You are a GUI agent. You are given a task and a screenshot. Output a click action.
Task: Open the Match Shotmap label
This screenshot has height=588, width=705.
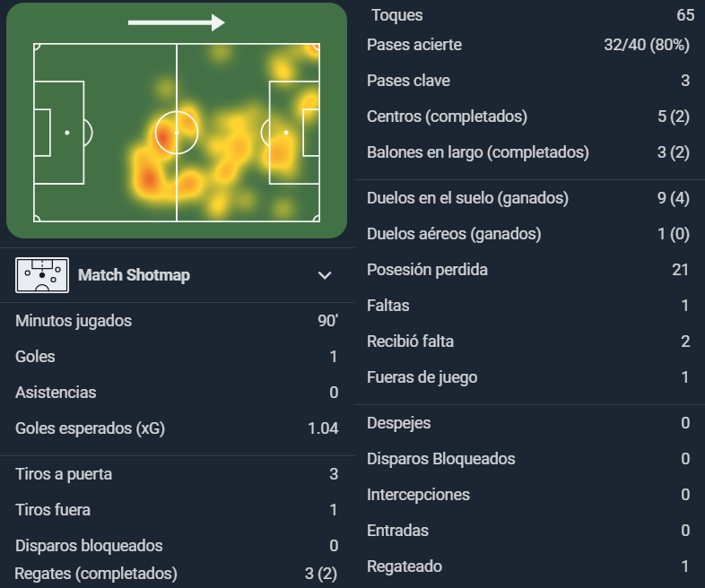(x=134, y=275)
